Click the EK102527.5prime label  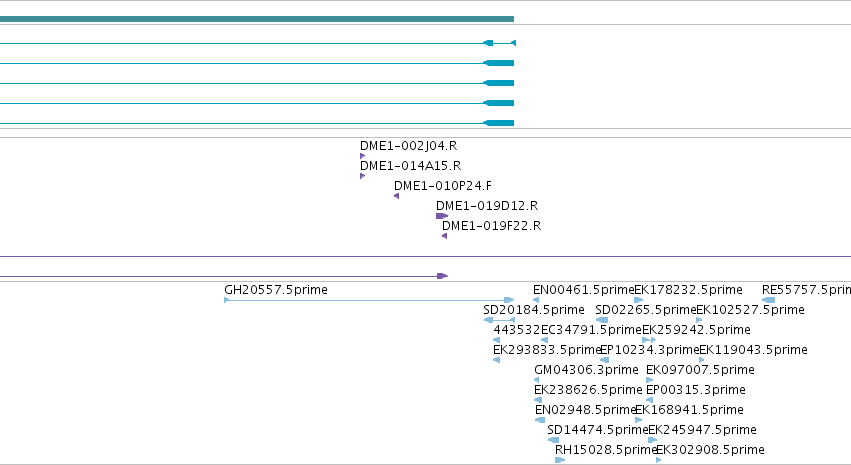point(750,310)
